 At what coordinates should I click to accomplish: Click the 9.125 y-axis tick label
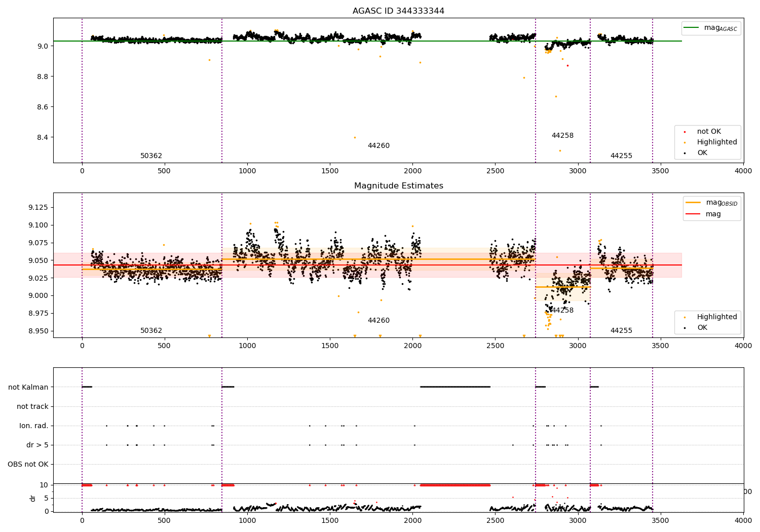click(39, 208)
